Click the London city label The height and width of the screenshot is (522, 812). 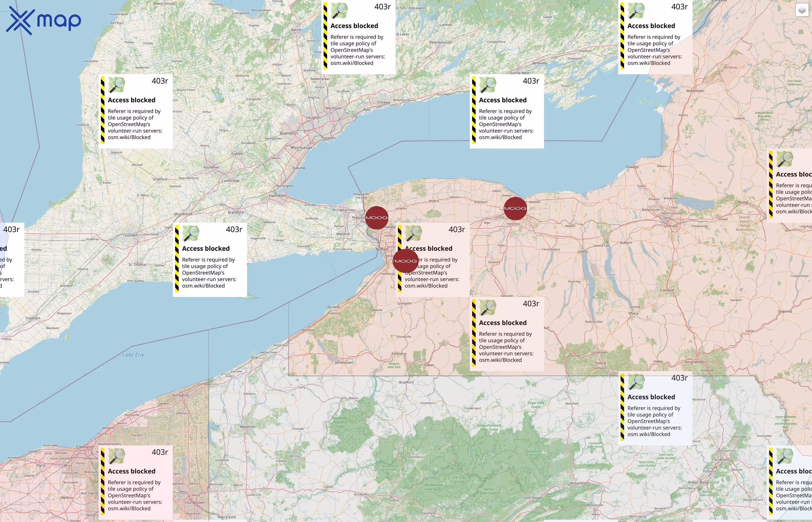click(x=131, y=235)
